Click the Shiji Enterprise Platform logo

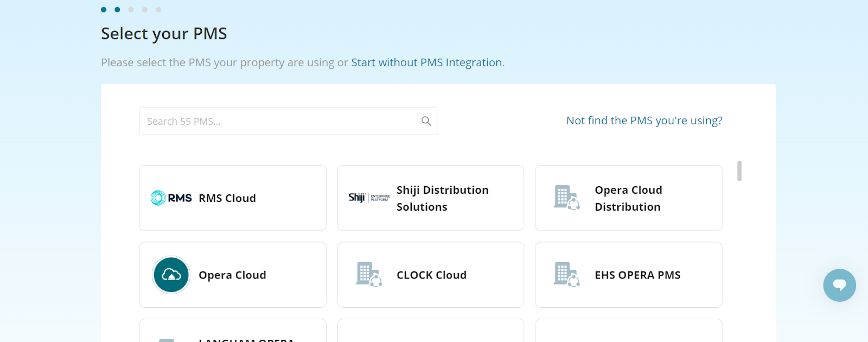tap(369, 198)
